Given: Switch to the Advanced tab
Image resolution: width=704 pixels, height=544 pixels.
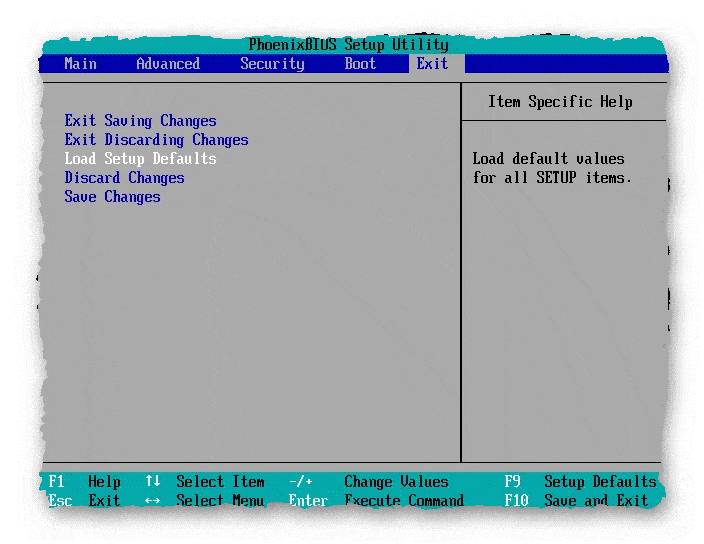Looking at the screenshot, I should tap(168, 64).
